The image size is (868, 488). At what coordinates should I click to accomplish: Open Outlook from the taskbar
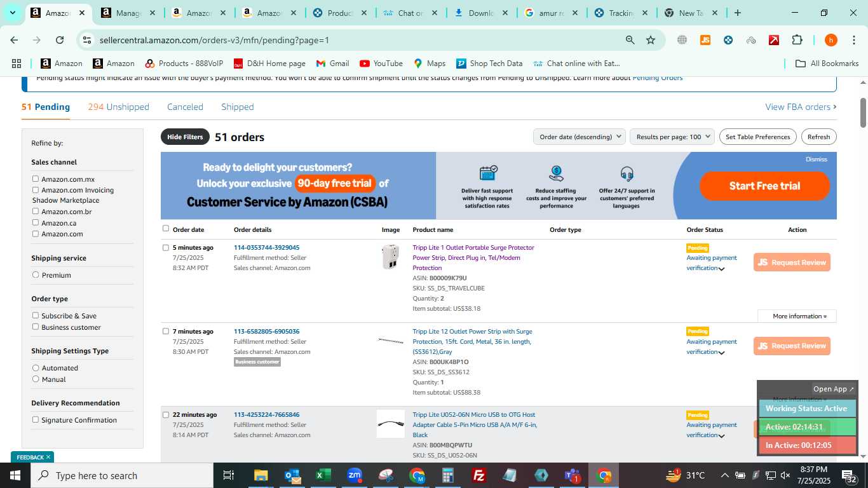point(292,475)
